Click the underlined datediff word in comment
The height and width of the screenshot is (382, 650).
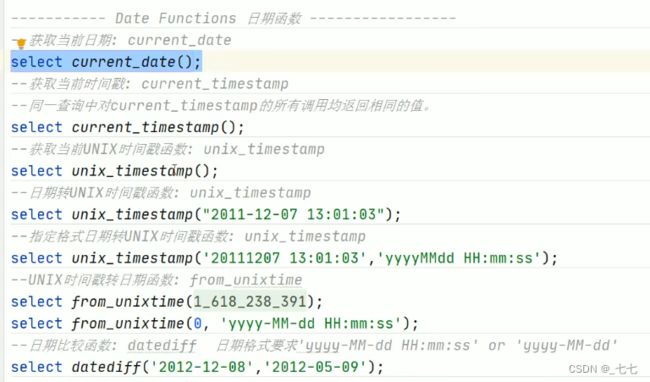162,346
